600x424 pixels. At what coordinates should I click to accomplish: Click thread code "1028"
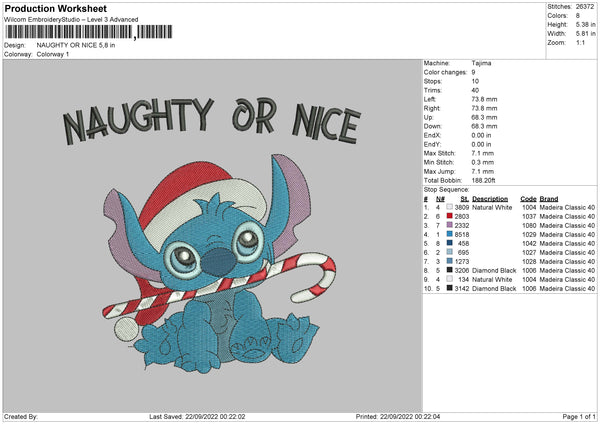(529, 261)
